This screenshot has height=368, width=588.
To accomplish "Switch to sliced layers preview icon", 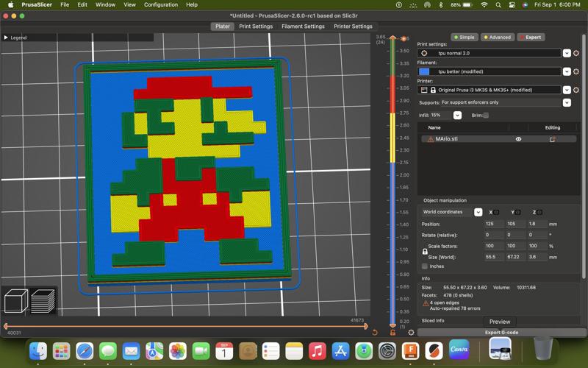I will pyautogui.click(x=44, y=300).
